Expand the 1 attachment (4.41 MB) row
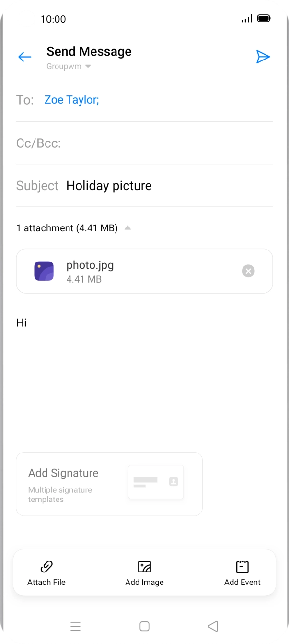 67,227
